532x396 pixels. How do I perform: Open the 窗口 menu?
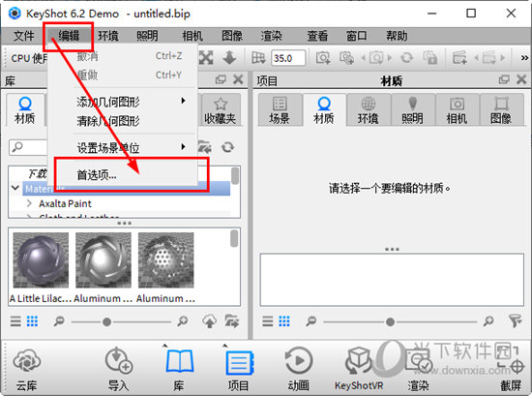coord(357,36)
